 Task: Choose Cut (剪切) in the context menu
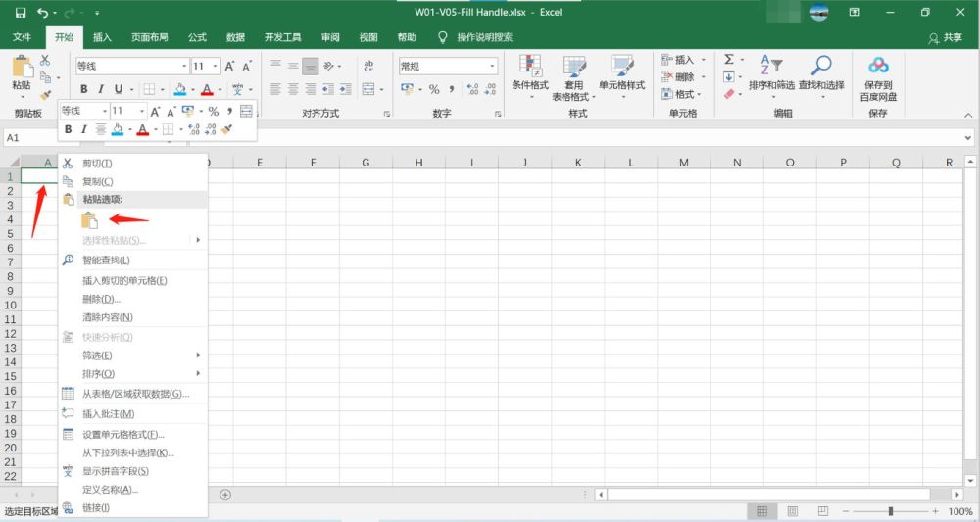[x=133, y=164]
